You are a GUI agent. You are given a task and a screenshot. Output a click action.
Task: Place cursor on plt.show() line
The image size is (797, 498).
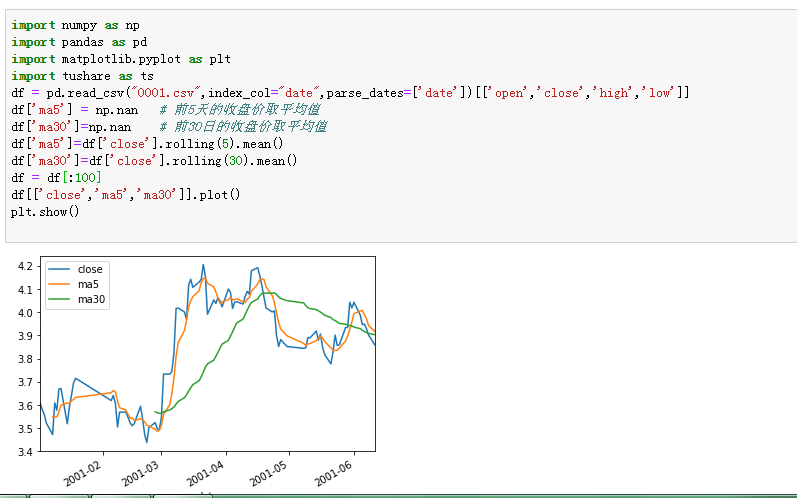click(x=45, y=211)
